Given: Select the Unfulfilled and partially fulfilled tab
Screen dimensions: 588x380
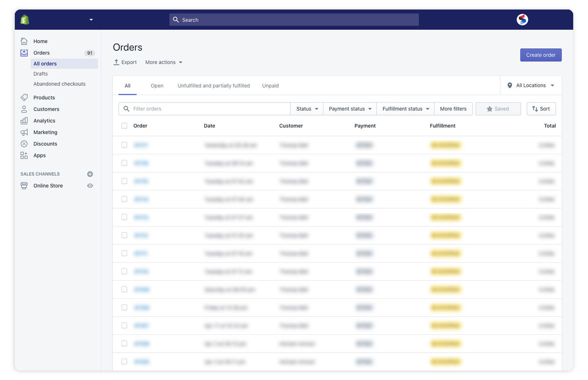Looking at the screenshot, I should [x=213, y=86].
